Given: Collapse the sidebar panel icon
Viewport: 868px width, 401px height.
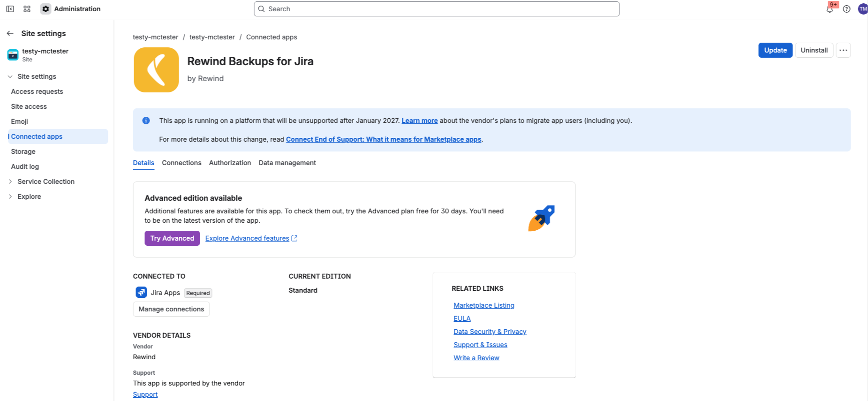Looking at the screenshot, I should tap(10, 9).
